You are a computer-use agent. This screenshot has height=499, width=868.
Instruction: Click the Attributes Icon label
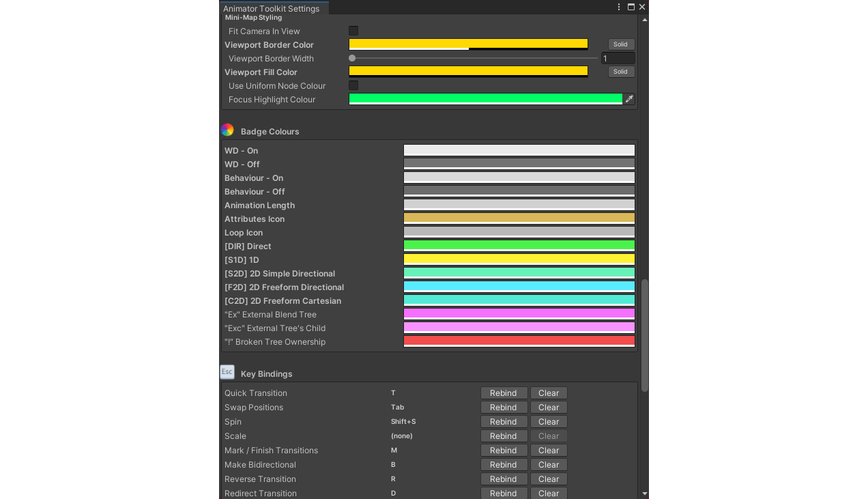[255, 219]
